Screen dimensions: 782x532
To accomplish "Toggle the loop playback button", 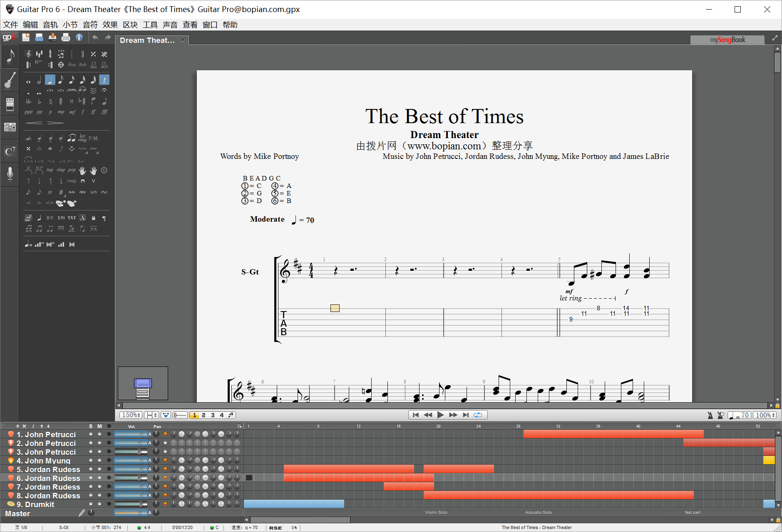I will point(478,415).
